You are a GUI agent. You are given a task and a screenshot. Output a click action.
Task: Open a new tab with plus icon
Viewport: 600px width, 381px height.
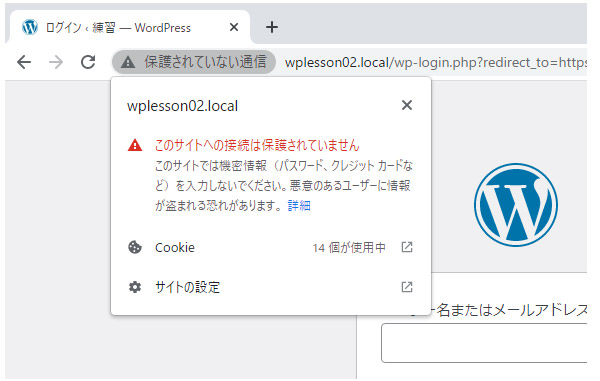(x=272, y=27)
